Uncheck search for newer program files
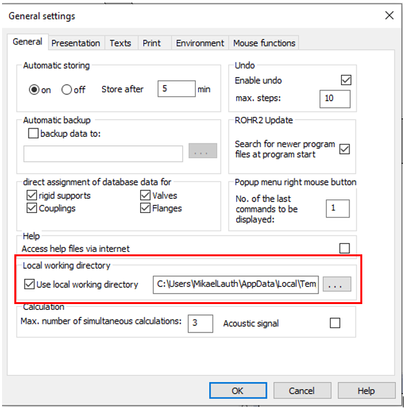 (x=344, y=149)
